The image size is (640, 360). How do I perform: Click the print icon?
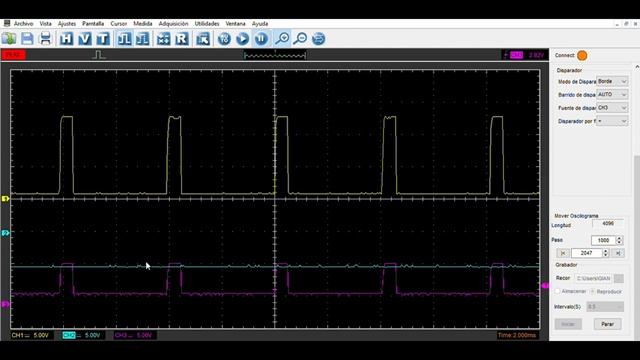click(x=45, y=39)
